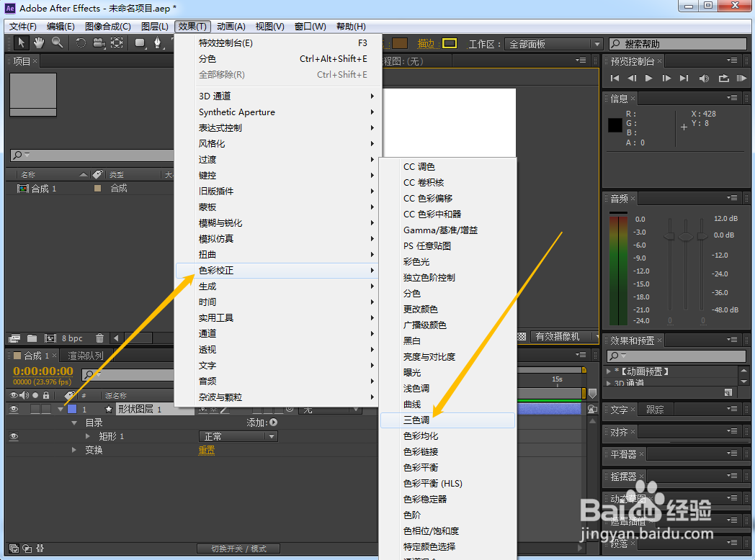Click the label tag column icon in timeline
755x560 pixels.
click(x=71, y=395)
